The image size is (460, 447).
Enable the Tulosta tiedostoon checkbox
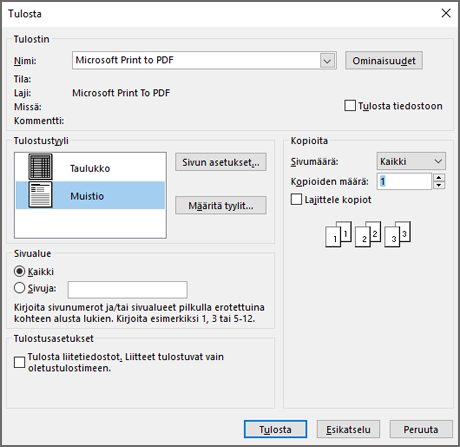pyautogui.click(x=350, y=106)
